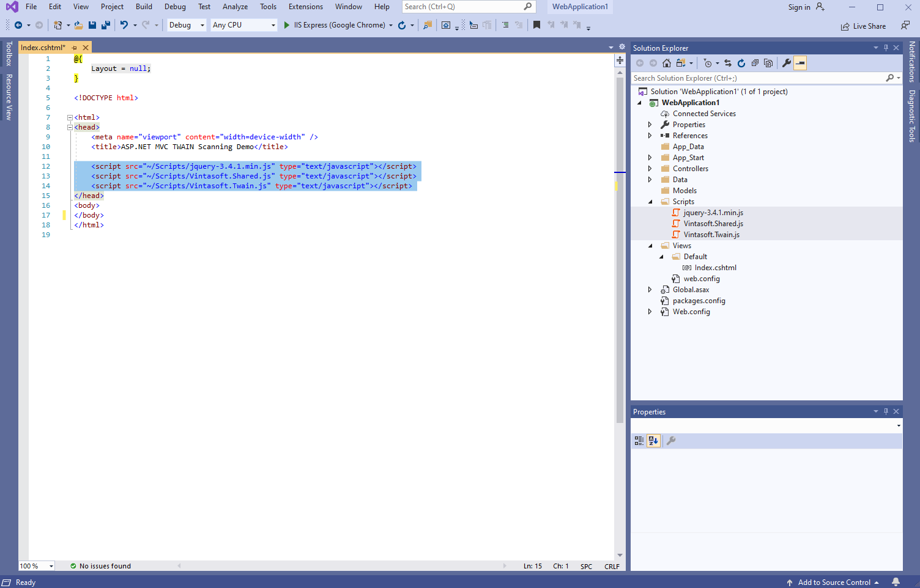Image resolution: width=920 pixels, height=588 pixels.
Task: Click the New Project toolbar icon
Action: pos(57,25)
